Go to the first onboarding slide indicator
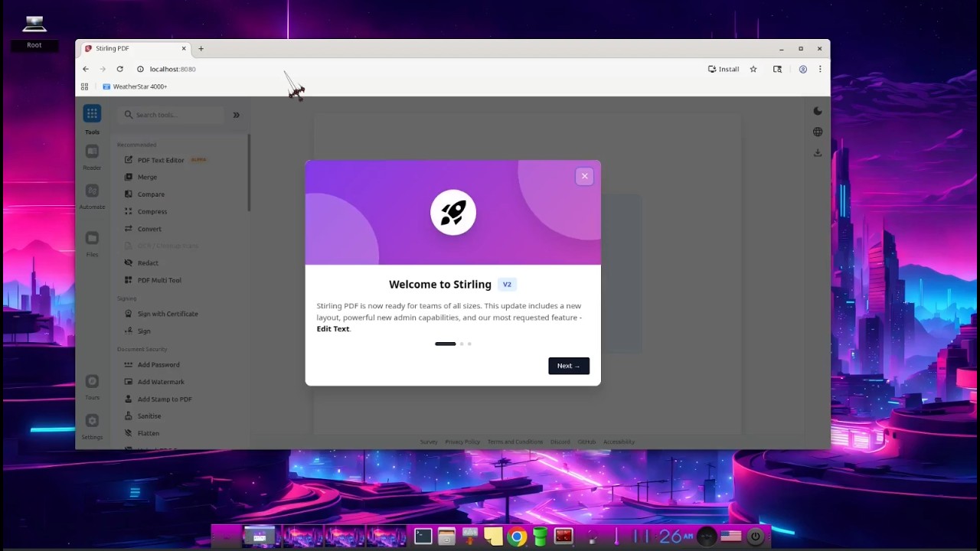 pyautogui.click(x=445, y=344)
